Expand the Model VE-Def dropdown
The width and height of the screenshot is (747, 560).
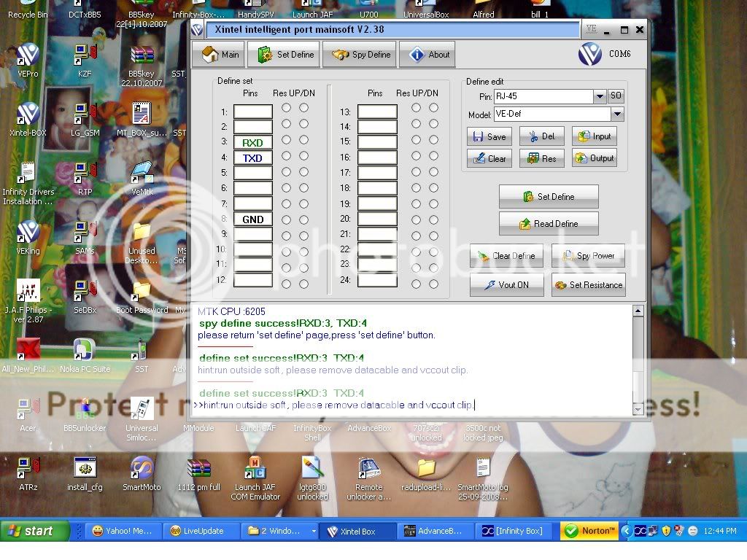tap(617, 114)
